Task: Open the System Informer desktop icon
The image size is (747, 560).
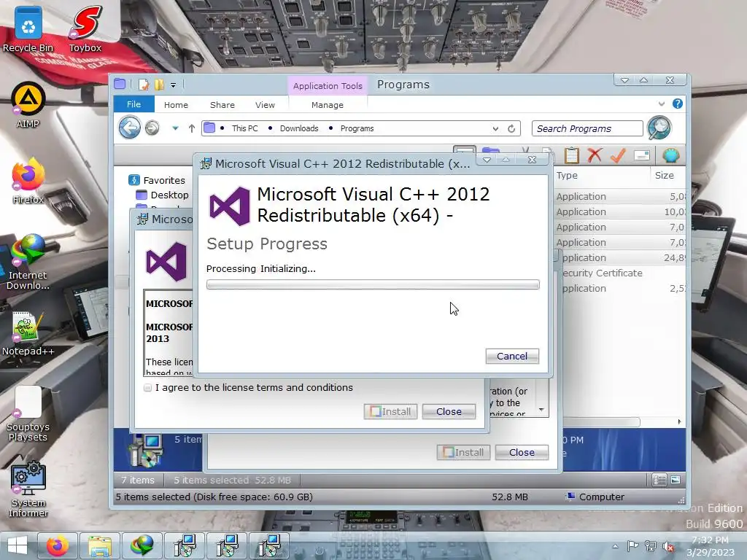Action: click(28, 489)
